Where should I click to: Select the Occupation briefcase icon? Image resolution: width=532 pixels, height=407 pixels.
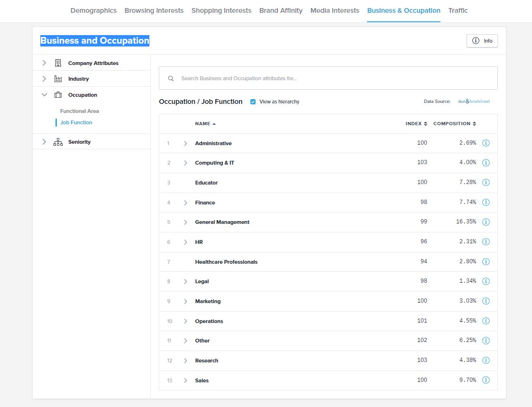coord(57,94)
